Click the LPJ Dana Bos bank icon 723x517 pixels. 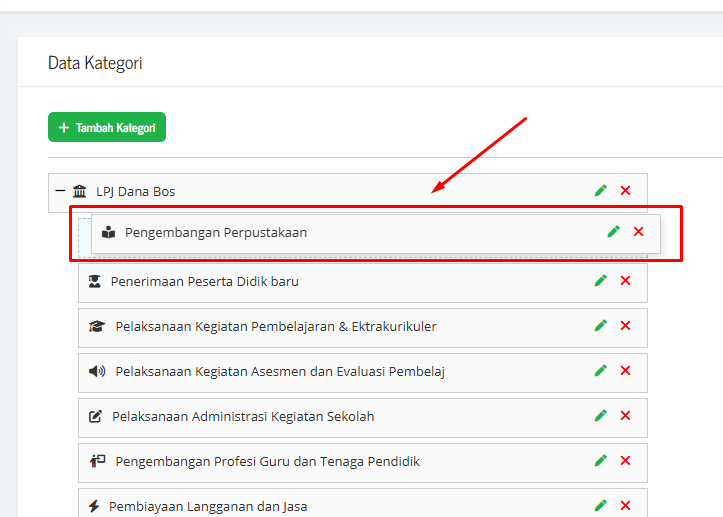pyautogui.click(x=80, y=191)
